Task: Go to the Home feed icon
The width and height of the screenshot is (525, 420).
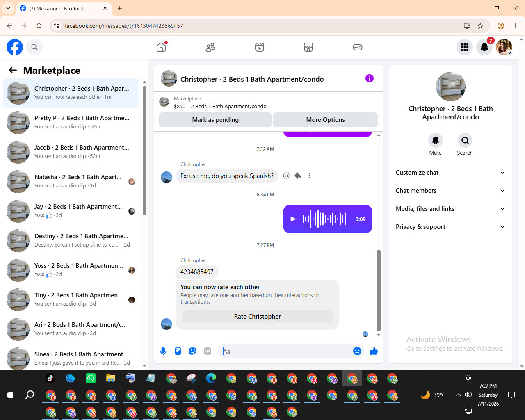Action: tap(161, 47)
